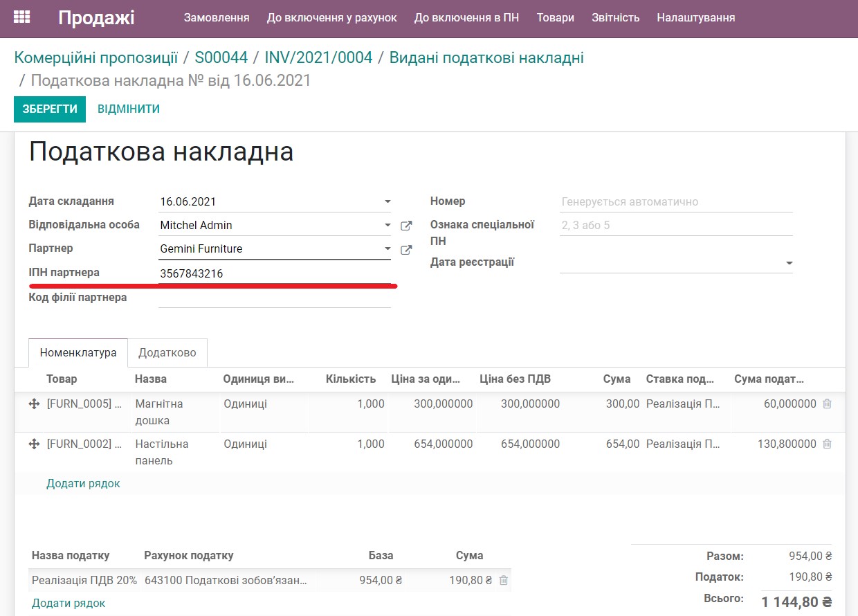The width and height of the screenshot is (858, 616).
Task: Open Mitchel Admin via external link icon
Action: (406, 226)
